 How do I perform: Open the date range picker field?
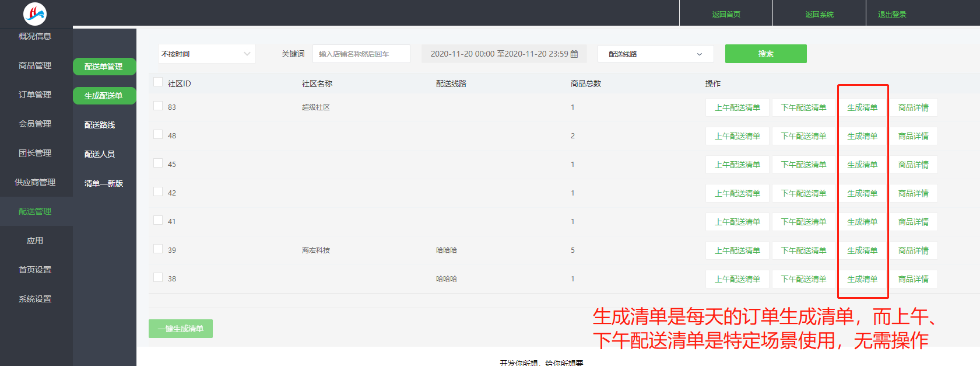tap(504, 54)
